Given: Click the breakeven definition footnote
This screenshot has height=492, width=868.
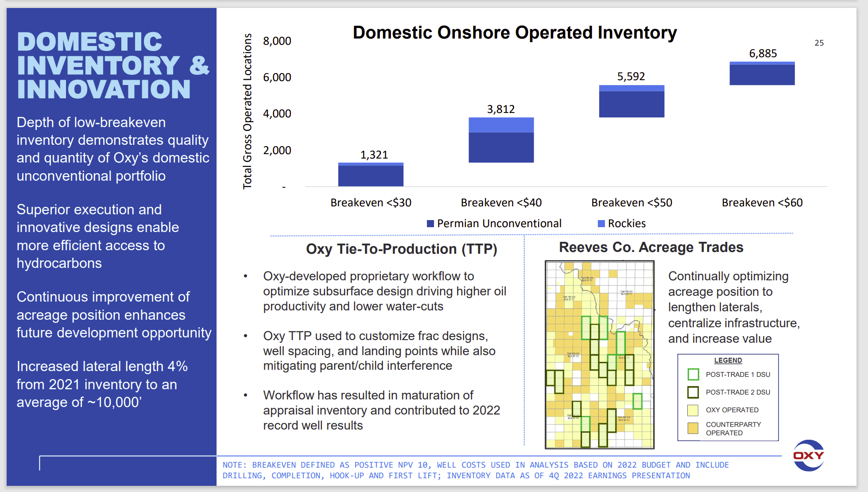Looking at the screenshot, I should [476, 470].
